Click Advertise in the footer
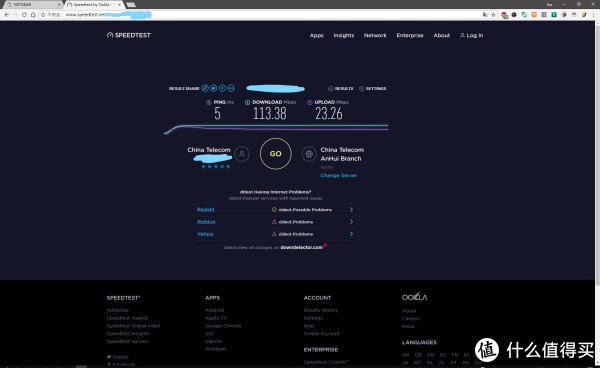Viewport: 600px width, 368px height. coord(118,310)
